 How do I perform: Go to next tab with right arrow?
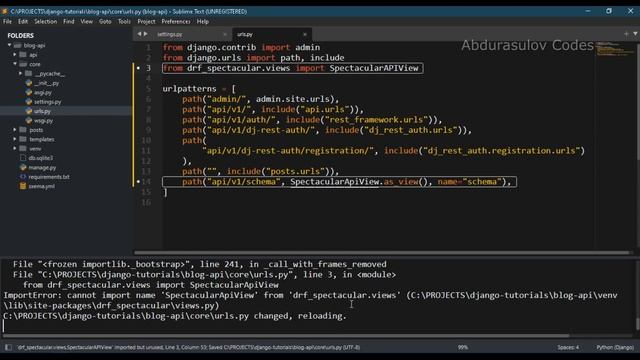click(145, 34)
